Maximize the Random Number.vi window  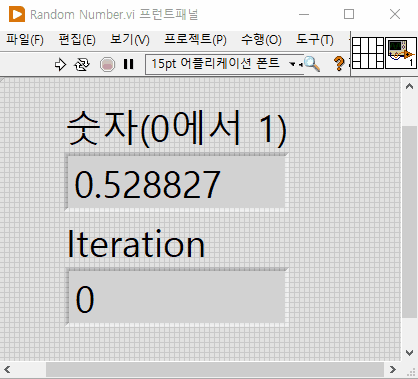click(x=349, y=14)
